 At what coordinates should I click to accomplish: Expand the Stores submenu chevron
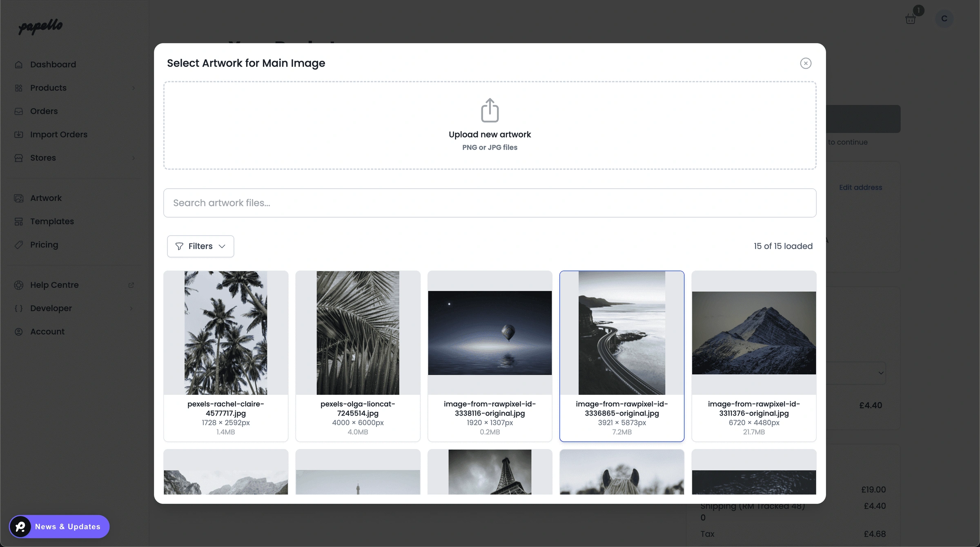click(x=134, y=158)
